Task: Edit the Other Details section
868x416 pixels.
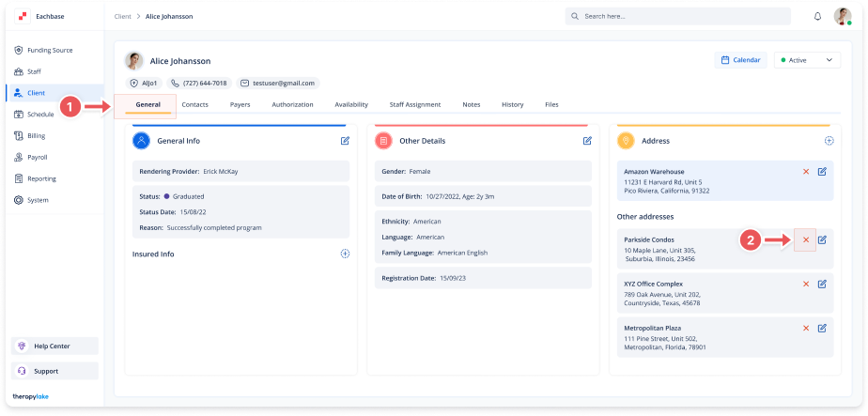Action: pos(587,141)
